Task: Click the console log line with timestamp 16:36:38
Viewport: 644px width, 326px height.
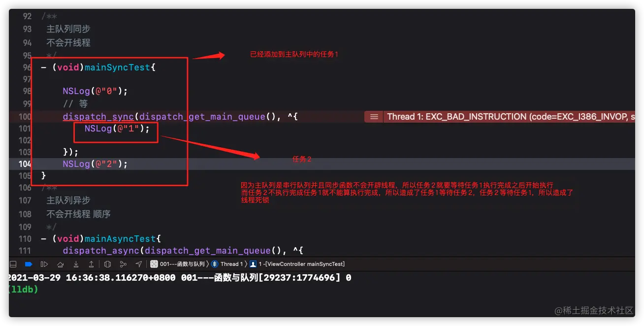Action: [x=180, y=278]
